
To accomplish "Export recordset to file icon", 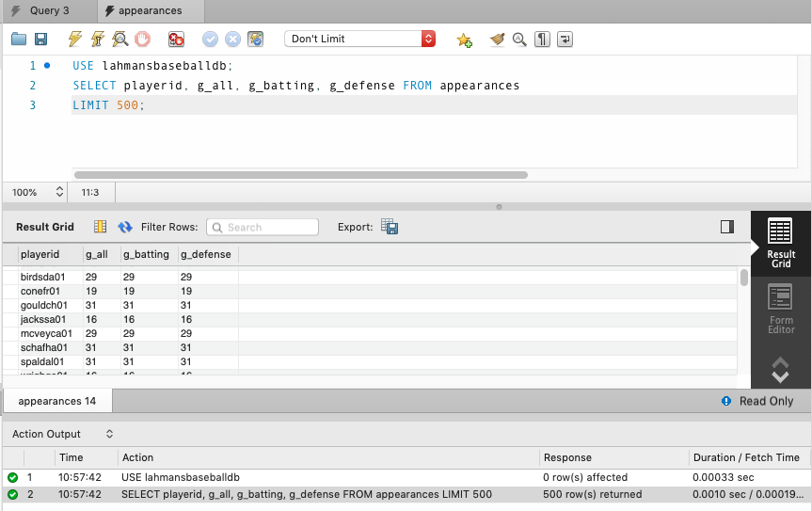I will point(390,227).
